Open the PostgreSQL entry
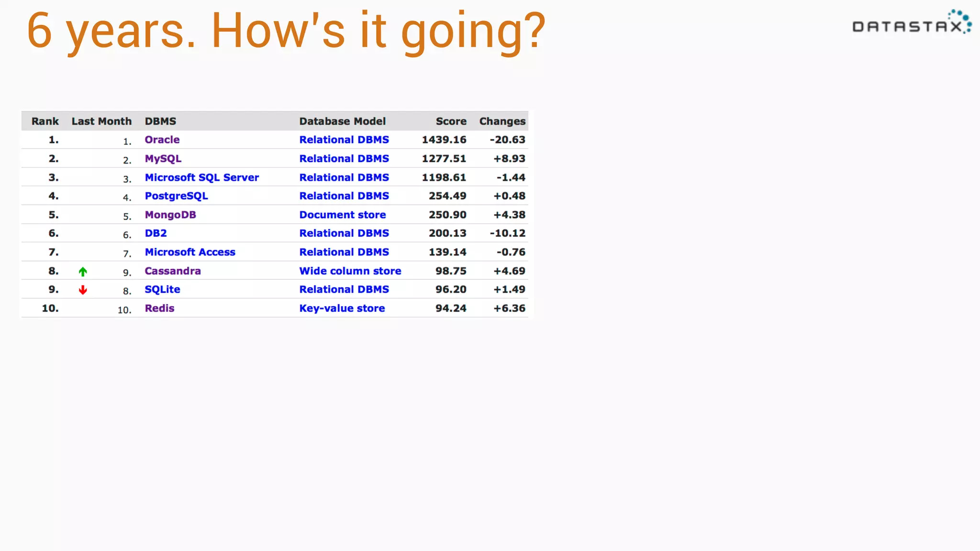980x551 pixels. 176,196
